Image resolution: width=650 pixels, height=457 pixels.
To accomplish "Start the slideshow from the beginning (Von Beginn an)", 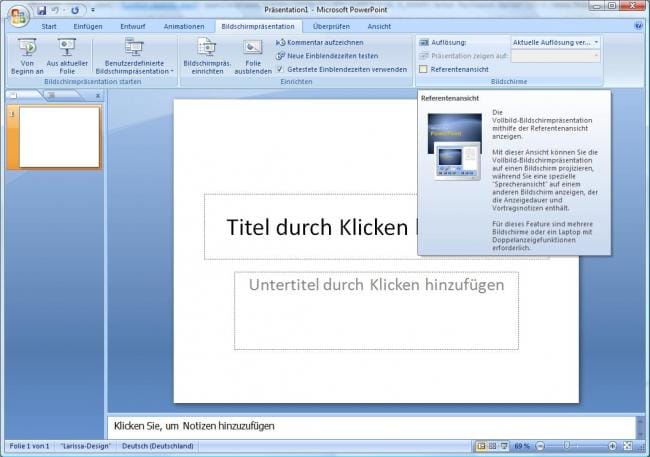I will pyautogui.click(x=27, y=56).
